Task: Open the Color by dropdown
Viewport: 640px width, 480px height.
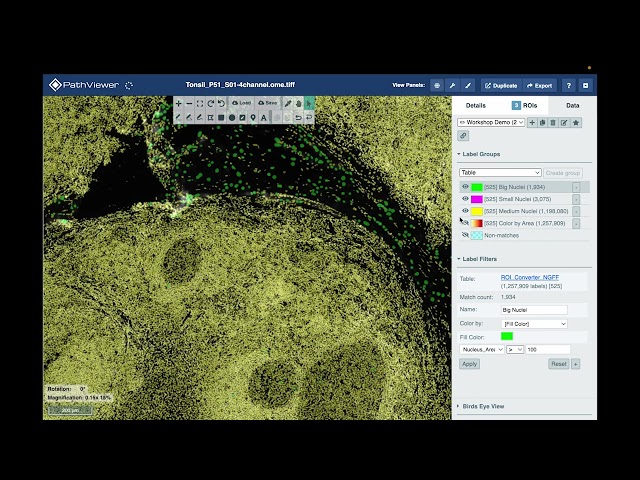Action: click(534, 324)
